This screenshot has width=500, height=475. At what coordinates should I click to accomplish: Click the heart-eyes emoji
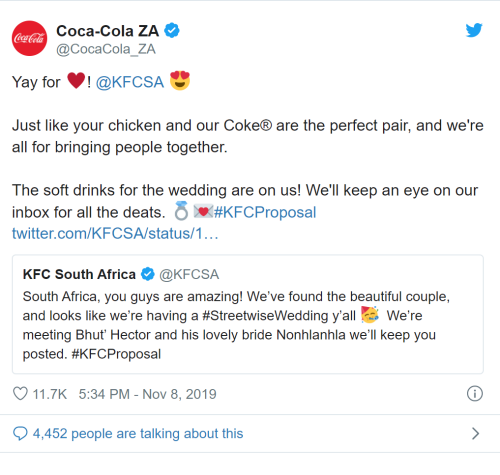180,81
